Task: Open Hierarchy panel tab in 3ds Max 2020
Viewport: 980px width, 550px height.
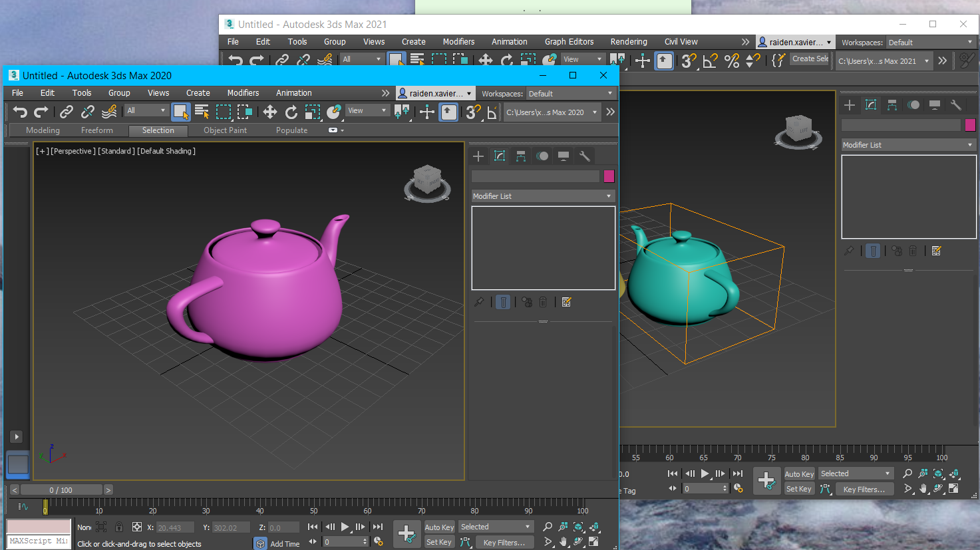Action: click(521, 156)
